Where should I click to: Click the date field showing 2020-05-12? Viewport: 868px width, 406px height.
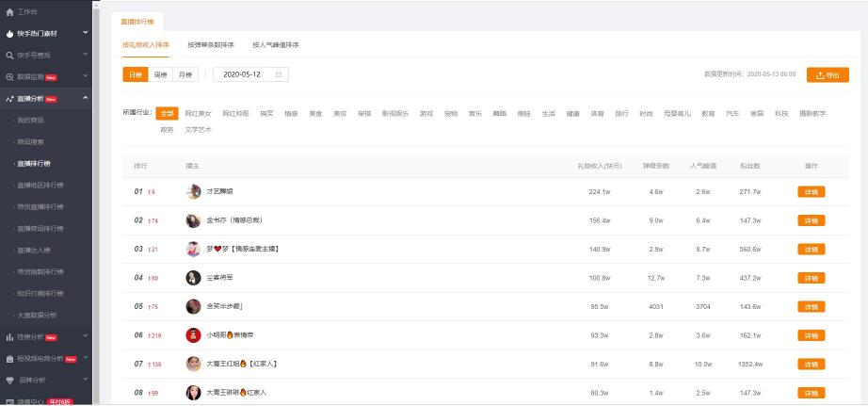(250, 74)
